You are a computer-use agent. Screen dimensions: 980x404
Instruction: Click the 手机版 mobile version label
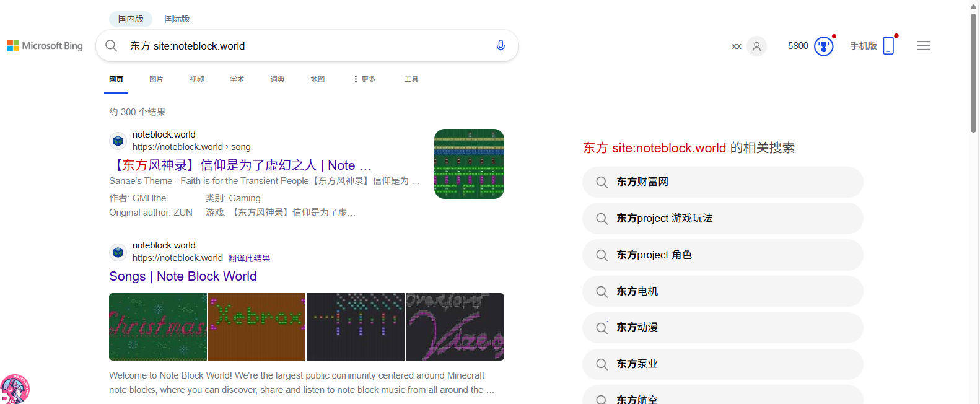pyautogui.click(x=864, y=46)
